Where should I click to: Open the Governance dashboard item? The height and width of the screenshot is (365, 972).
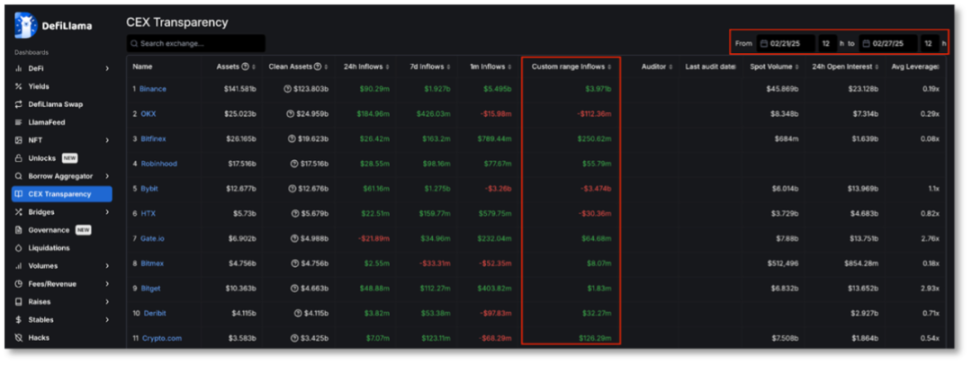(x=49, y=230)
